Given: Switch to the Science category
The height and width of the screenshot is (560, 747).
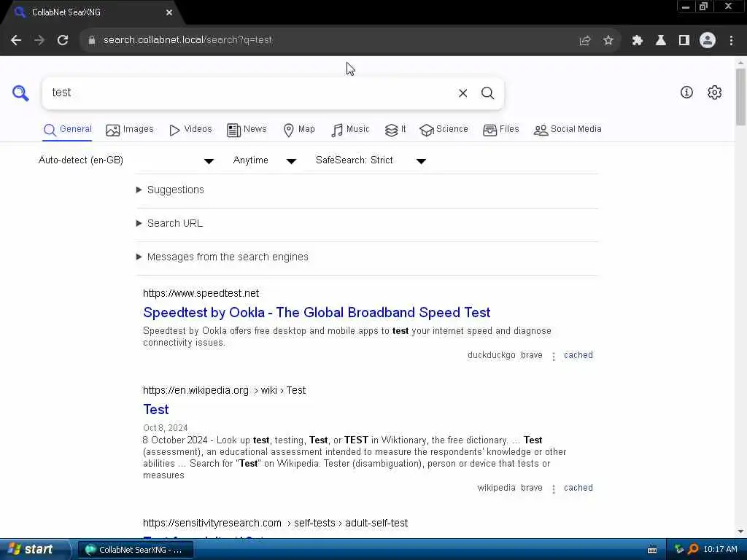Looking at the screenshot, I should tap(444, 130).
